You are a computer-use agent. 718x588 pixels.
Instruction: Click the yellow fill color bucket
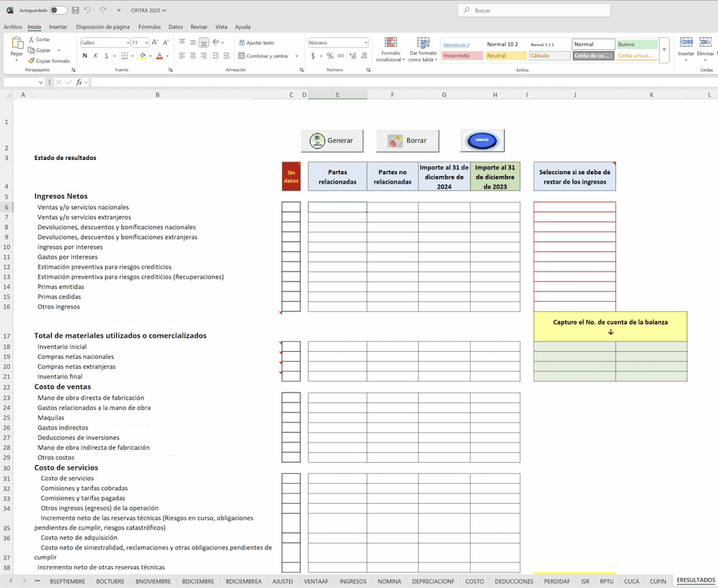pyautogui.click(x=142, y=56)
